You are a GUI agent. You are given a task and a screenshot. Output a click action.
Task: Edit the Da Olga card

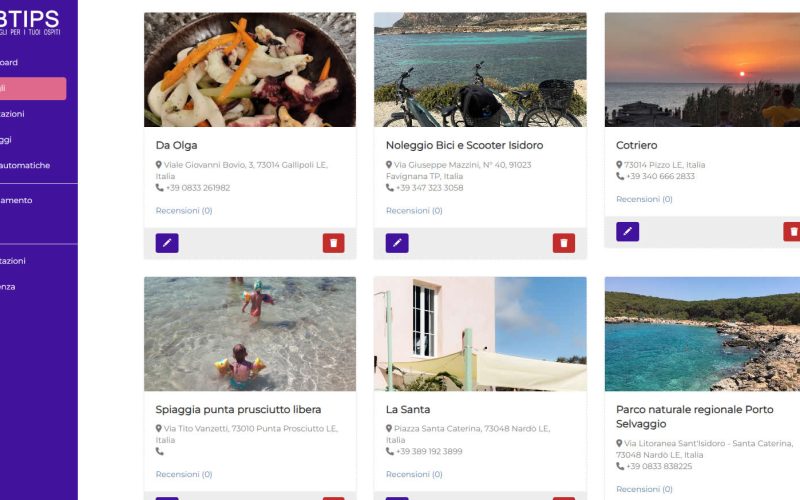(167, 243)
